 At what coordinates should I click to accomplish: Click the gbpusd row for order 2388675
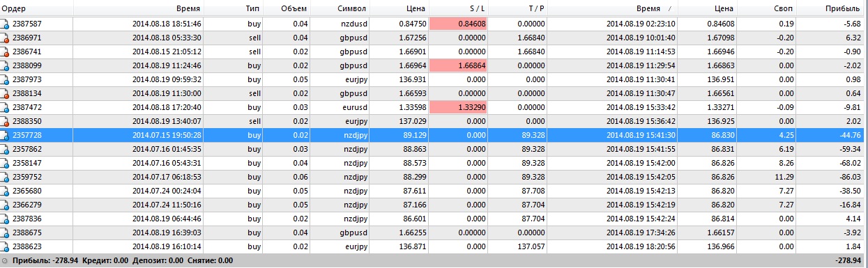434,232
